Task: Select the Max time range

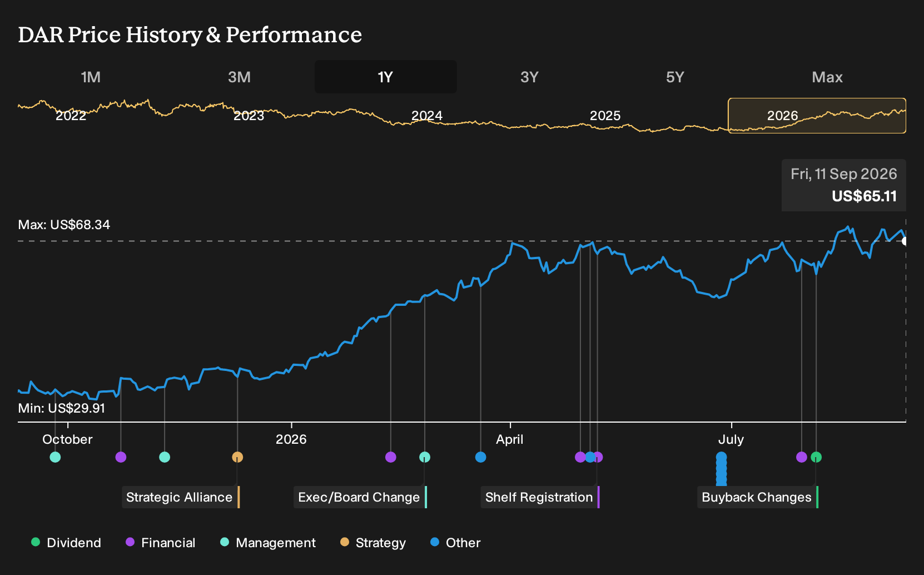Action: point(827,77)
